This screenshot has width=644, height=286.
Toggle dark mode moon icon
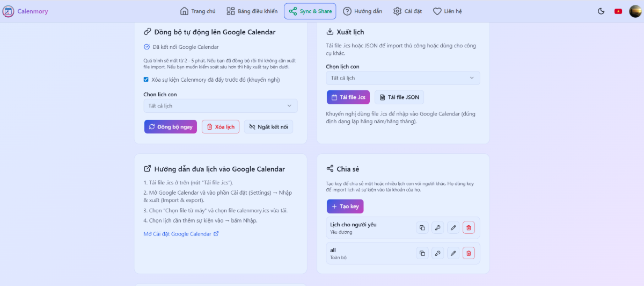point(601,11)
